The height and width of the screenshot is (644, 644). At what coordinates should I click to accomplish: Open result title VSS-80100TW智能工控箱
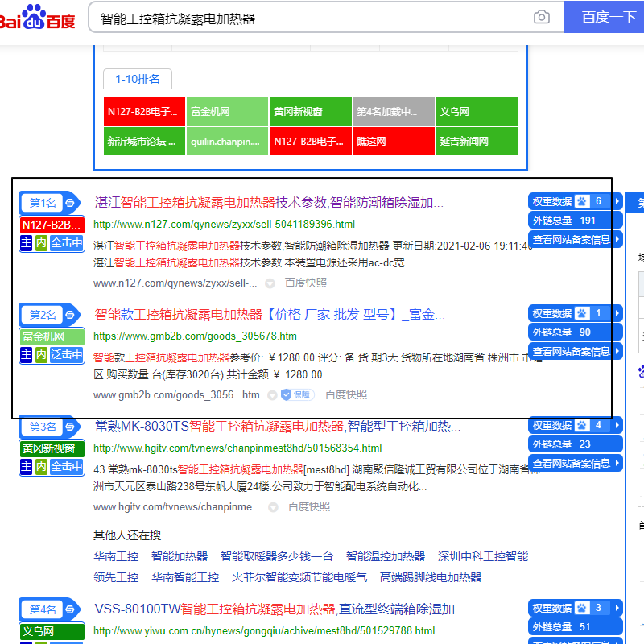pos(279,609)
